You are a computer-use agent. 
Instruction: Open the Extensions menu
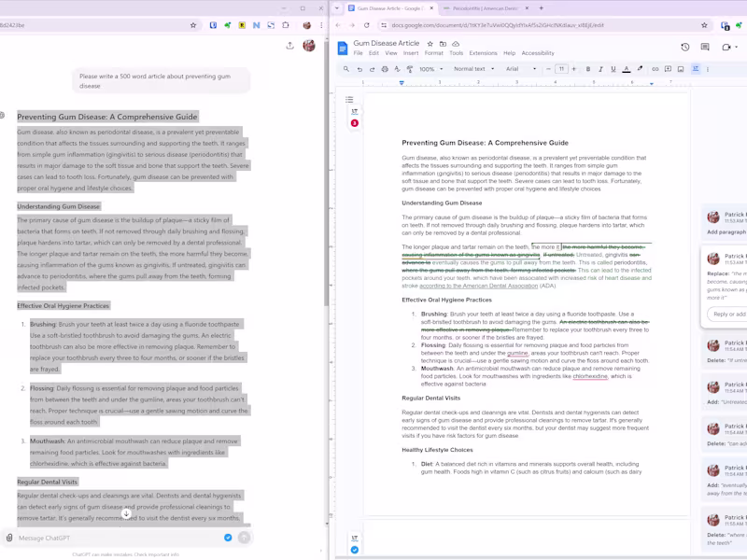coord(483,53)
